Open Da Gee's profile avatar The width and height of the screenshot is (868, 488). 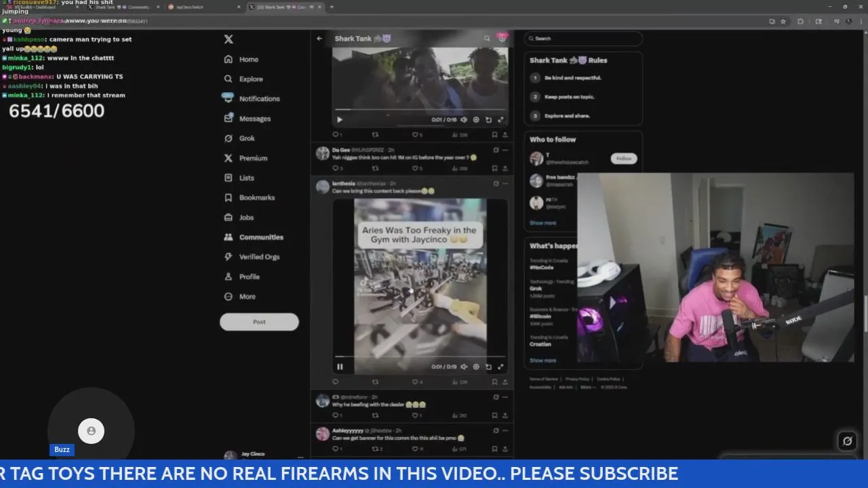point(323,153)
